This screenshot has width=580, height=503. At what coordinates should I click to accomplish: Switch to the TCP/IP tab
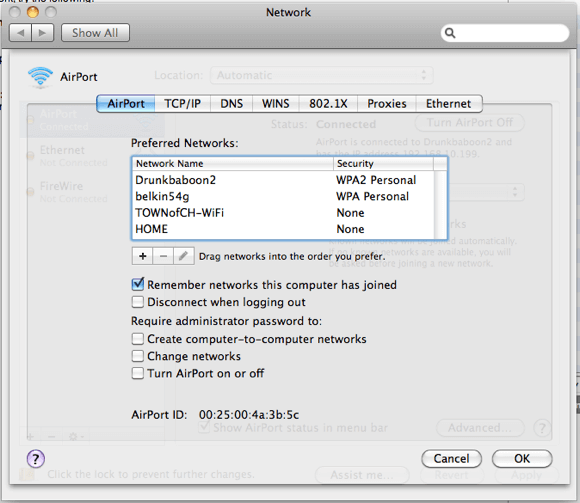[x=183, y=104]
